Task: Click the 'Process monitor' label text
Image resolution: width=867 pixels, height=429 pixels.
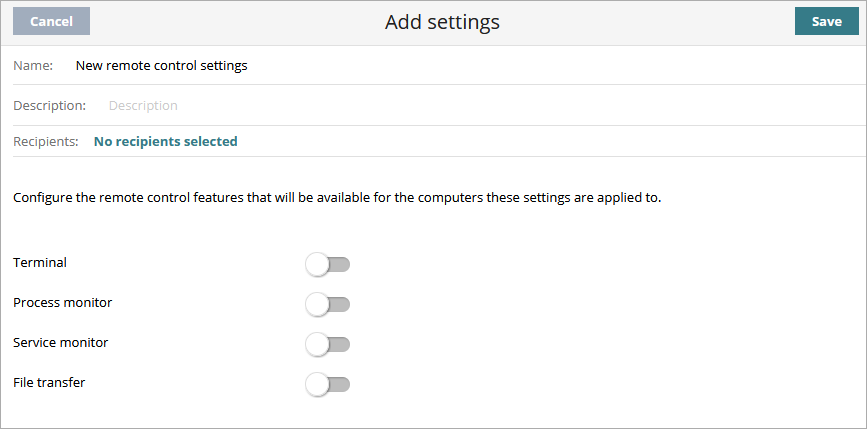Action: point(63,302)
